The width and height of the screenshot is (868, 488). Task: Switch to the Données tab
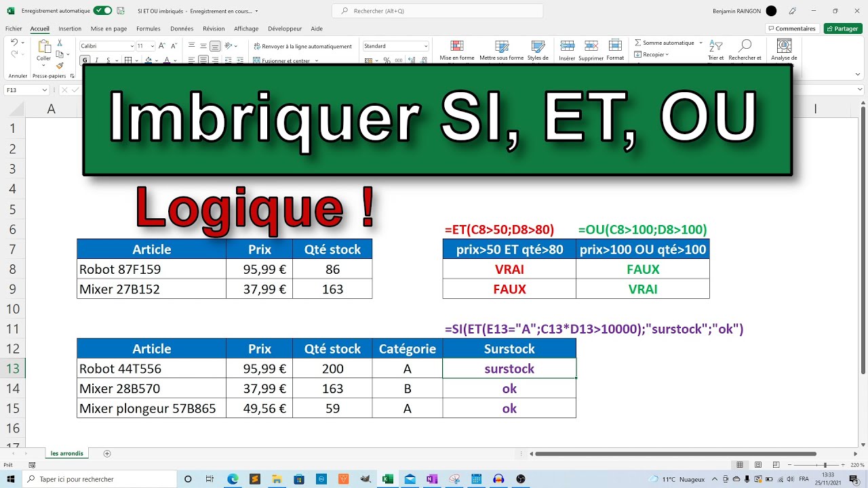[x=182, y=28]
